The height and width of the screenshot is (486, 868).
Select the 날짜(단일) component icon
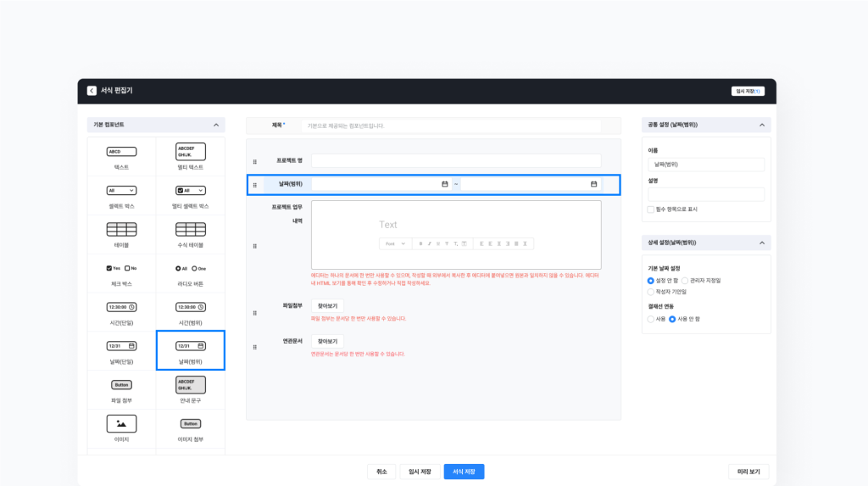(x=121, y=346)
